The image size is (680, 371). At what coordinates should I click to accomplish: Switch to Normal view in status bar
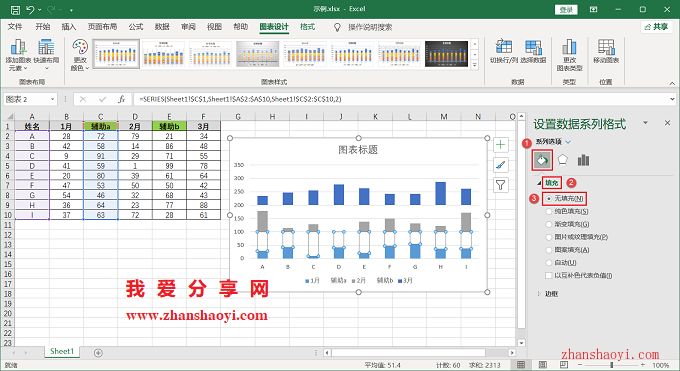point(521,364)
